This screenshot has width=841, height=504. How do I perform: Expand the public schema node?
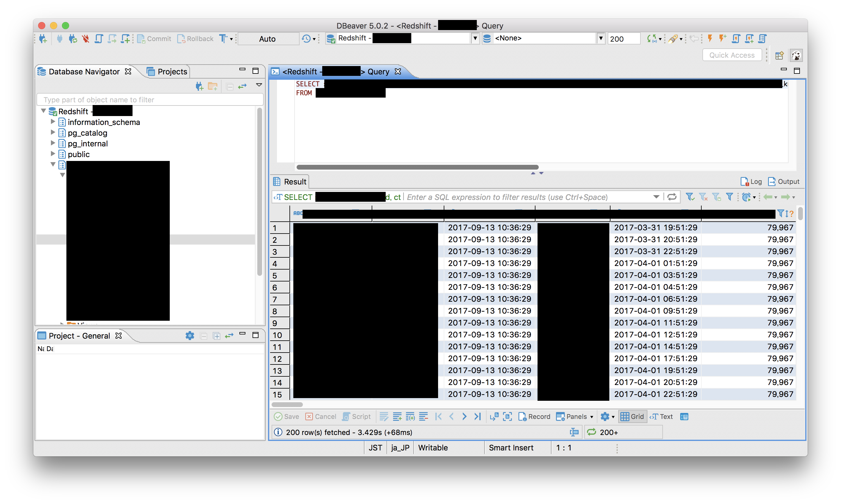point(53,154)
